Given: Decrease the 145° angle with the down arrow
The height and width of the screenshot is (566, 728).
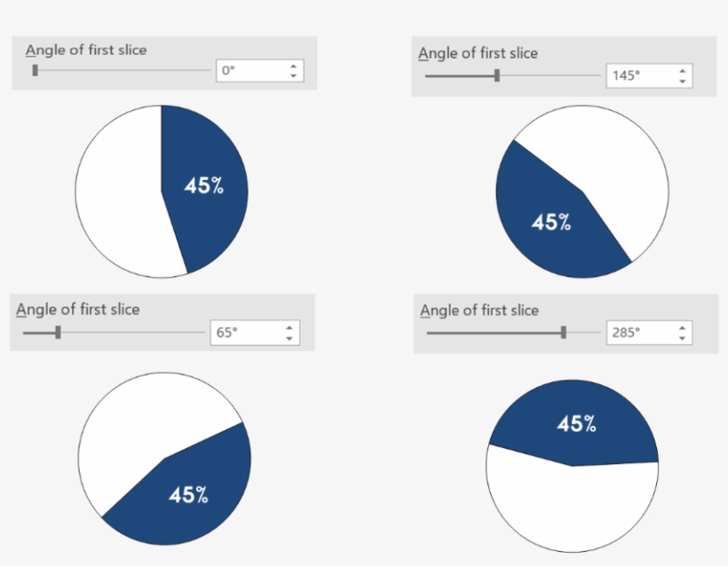Looking at the screenshot, I should click(682, 82).
